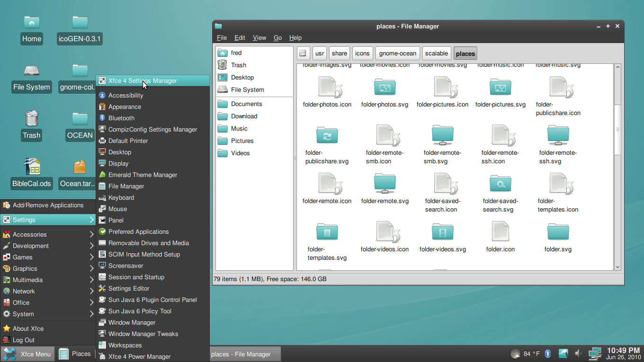Image resolution: width=644 pixels, height=362 pixels.
Task: Expand the Games submenu
Action: coord(48,257)
